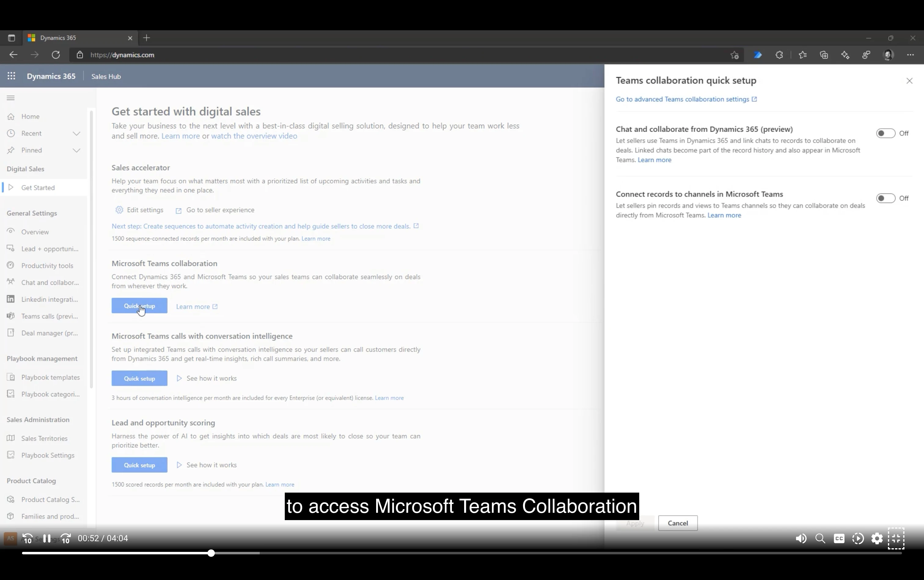Rewind the video 10 seconds

(28, 538)
